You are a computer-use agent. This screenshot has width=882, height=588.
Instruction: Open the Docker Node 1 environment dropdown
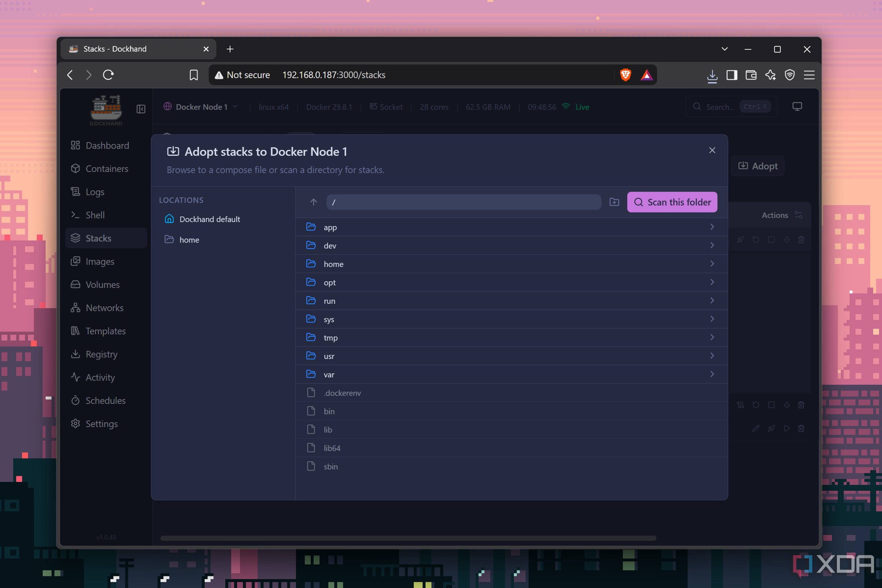pos(201,107)
